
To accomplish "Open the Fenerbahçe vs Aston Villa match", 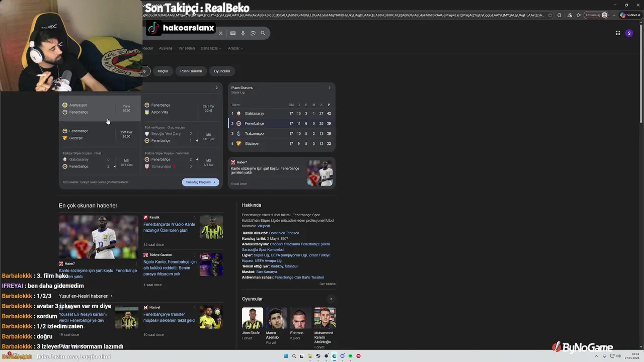I will pyautogui.click(x=182, y=109).
